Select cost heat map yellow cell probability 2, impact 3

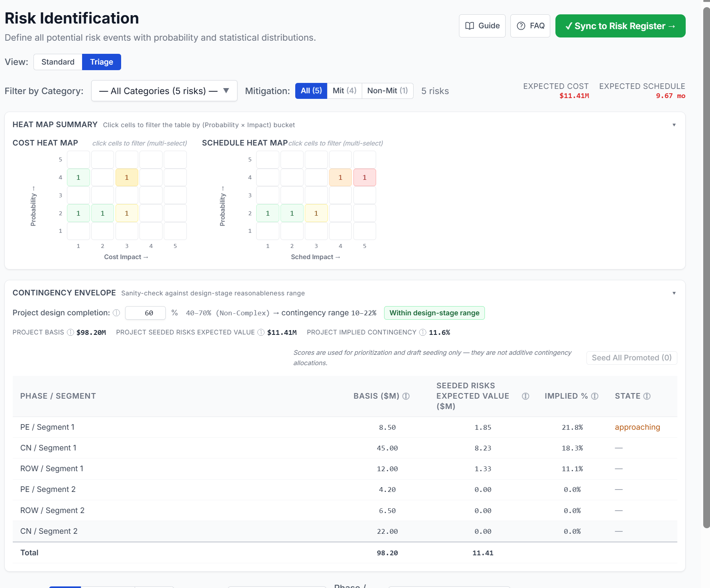pos(127,213)
